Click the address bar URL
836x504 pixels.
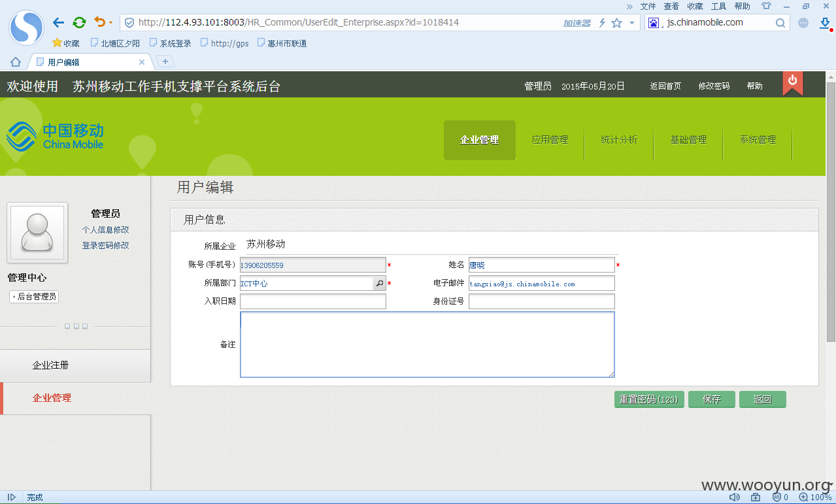(299, 22)
